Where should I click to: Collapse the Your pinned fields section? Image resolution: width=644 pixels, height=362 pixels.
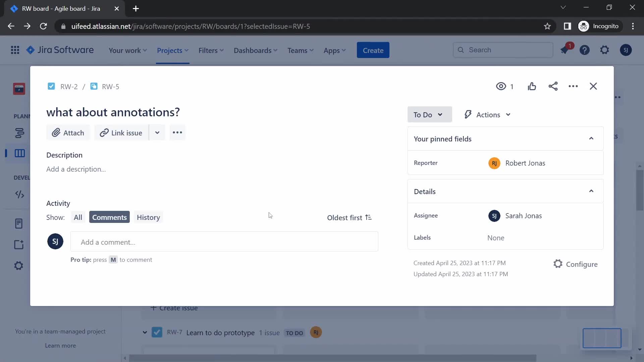(591, 139)
